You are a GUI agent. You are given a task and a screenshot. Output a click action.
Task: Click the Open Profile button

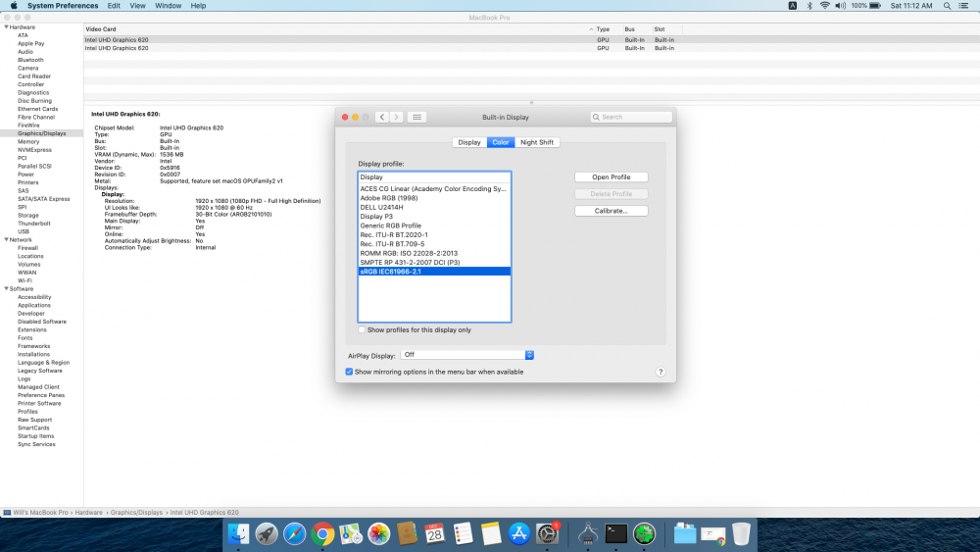tap(612, 176)
